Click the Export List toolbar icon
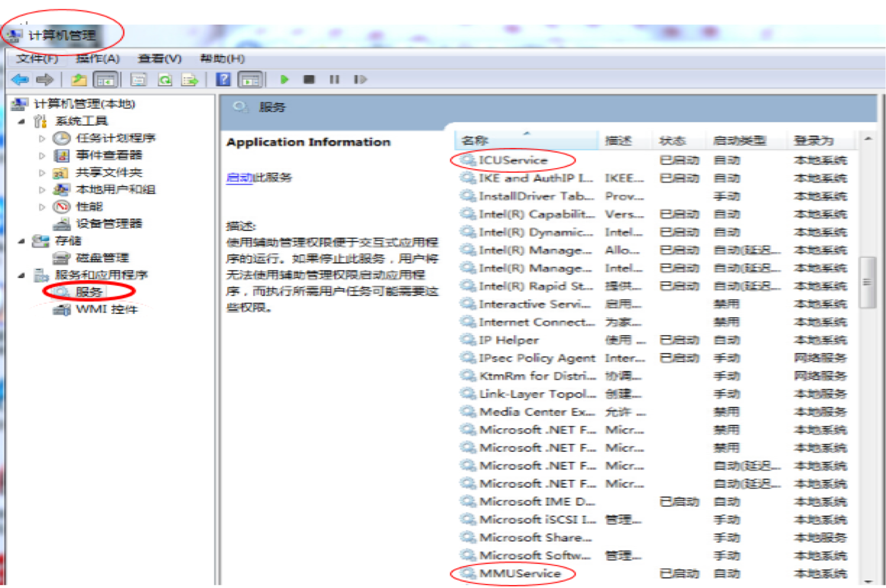 (x=190, y=79)
